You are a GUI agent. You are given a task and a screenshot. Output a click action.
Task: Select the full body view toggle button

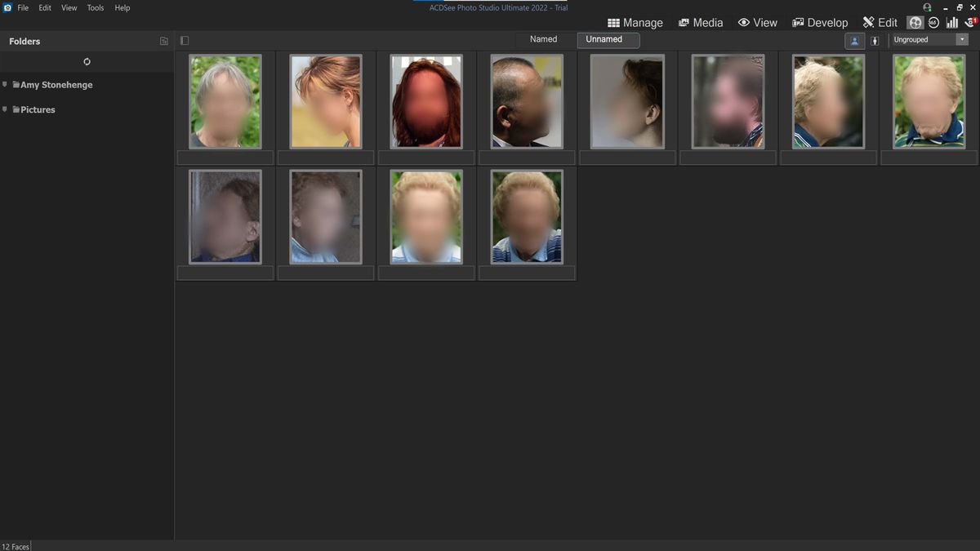point(875,40)
